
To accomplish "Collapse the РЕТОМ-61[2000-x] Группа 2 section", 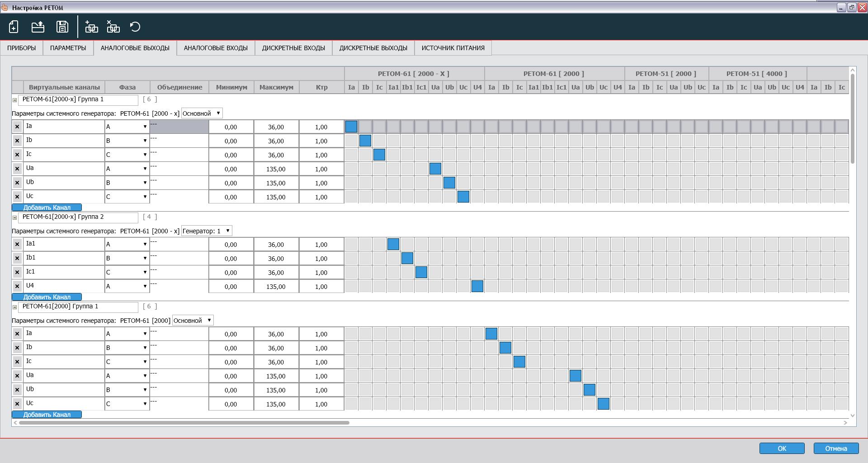I will (14, 217).
